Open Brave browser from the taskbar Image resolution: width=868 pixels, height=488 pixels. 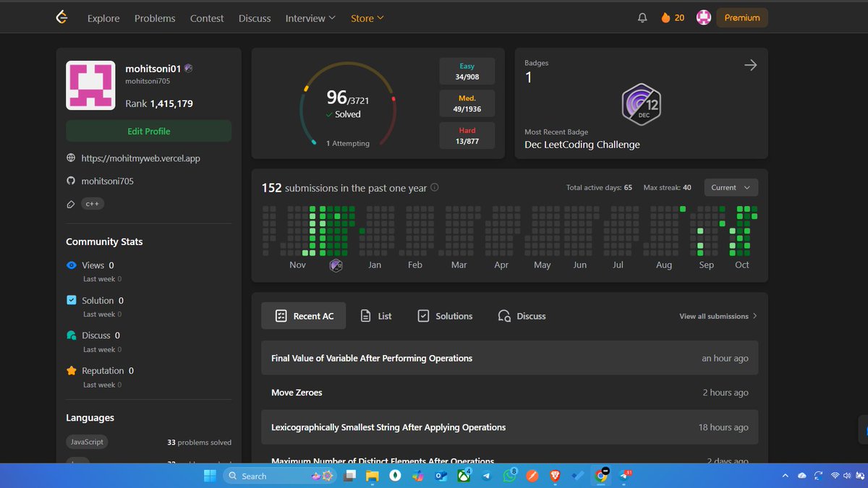coord(555,476)
